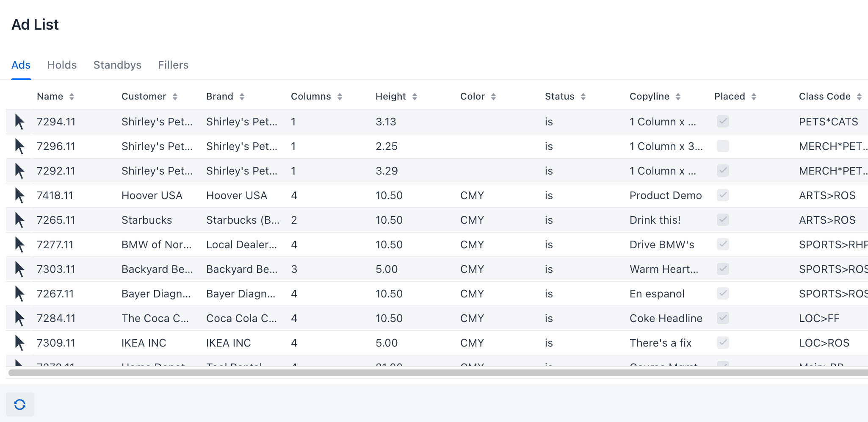
Task: Open the Standbys tab
Action: [117, 65]
